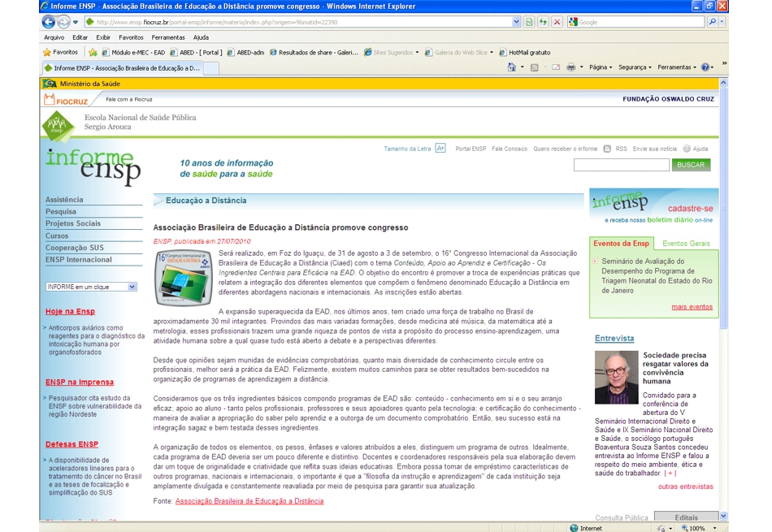The width and height of the screenshot is (772, 532).
Task: Select the Eventos da Ensp tab
Action: point(621,243)
